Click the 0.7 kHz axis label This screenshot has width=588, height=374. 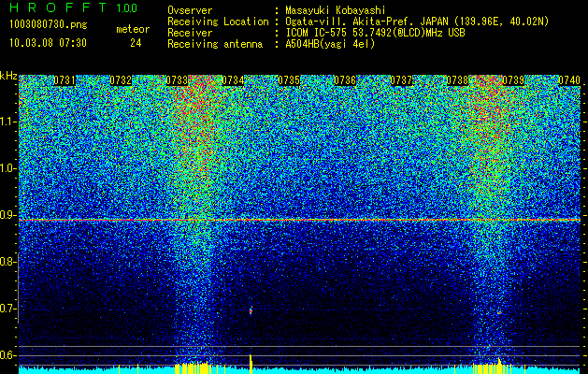(x=7, y=309)
